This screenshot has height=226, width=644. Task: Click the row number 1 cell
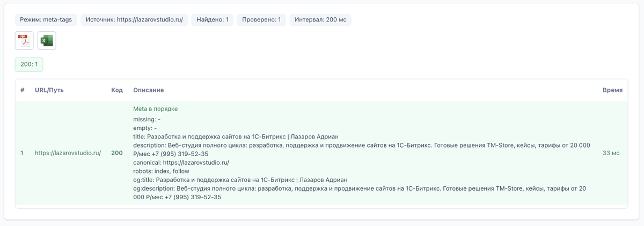[22, 153]
